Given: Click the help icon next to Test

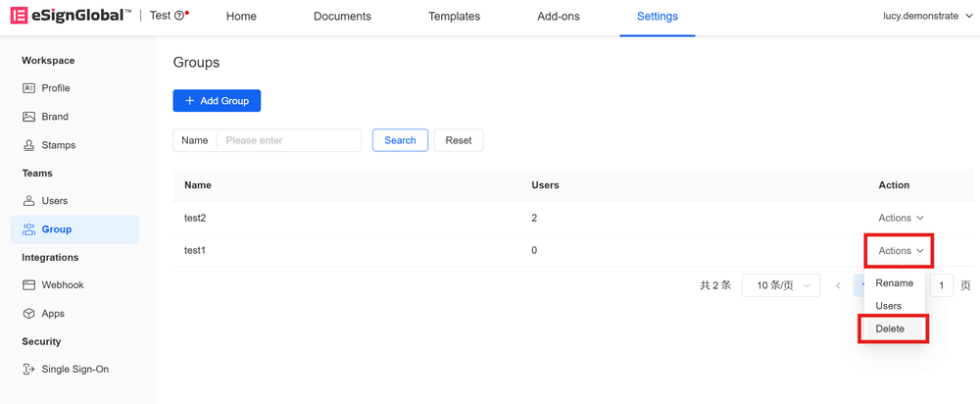Looking at the screenshot, I should tap(179, 16).
